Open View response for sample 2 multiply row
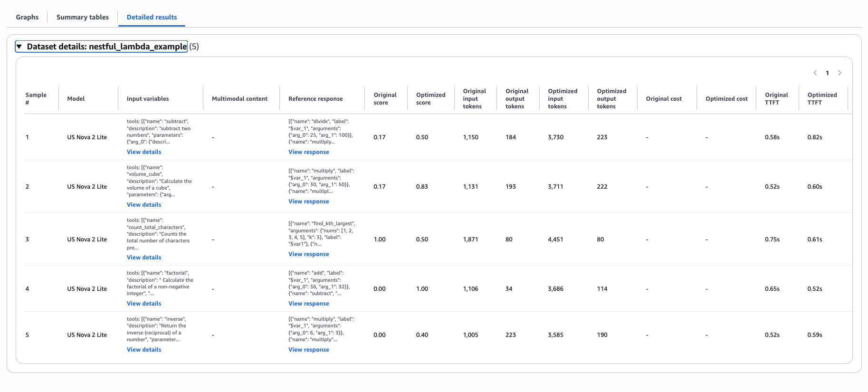 [x=309, y=201]
